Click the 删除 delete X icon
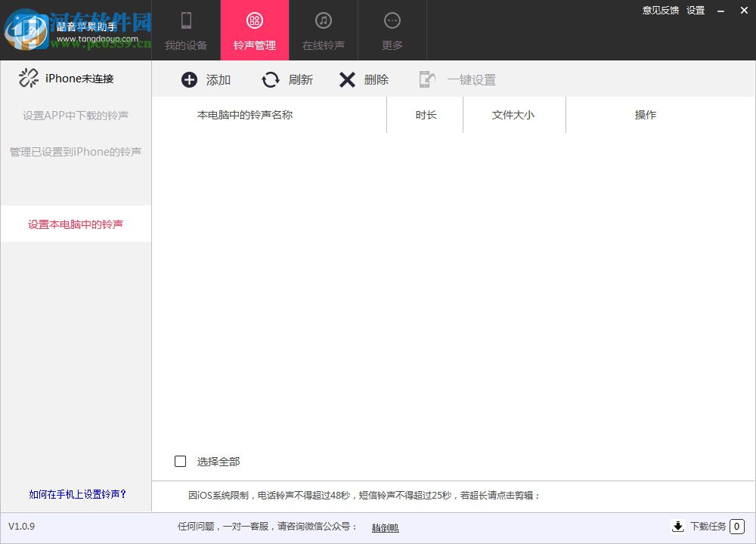Screen dimensions: 756x544 348,79
